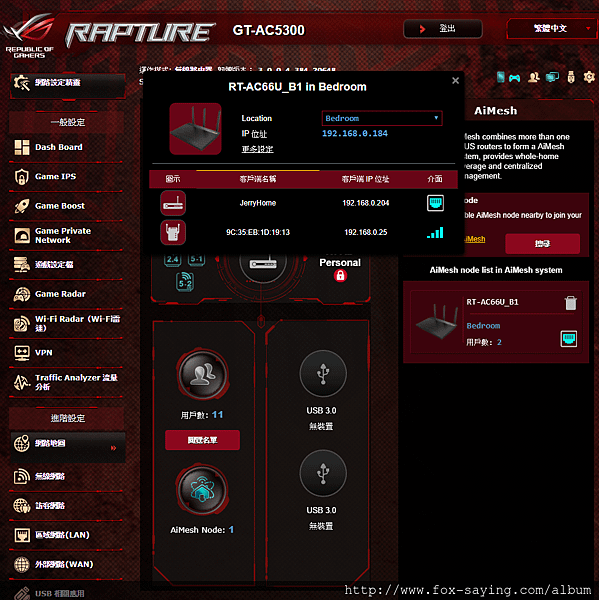
Task: Open the language dropdown at top right
Action: point(552,28)
